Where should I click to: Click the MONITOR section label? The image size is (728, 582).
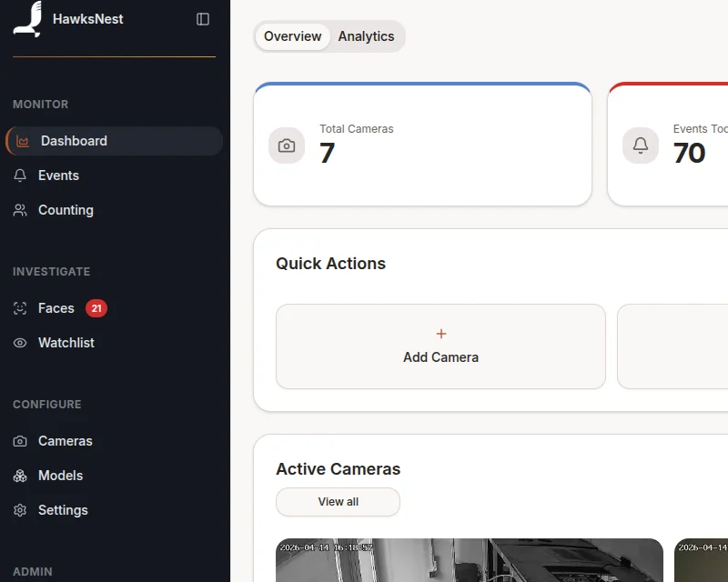[x=40, y=105]
